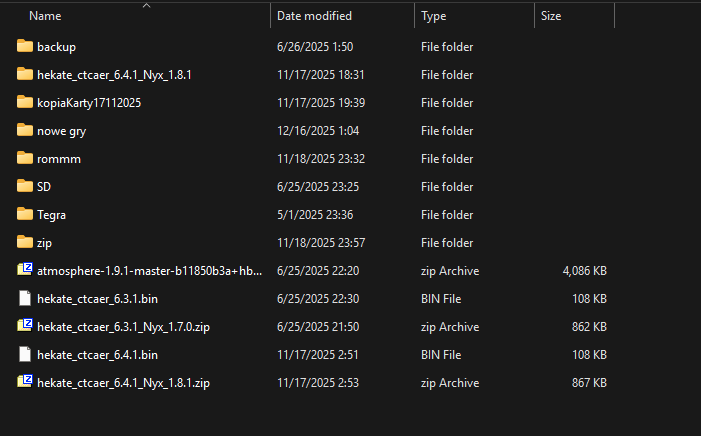
Task: Sort by the Date modified column header
Action: (x=314, y=16)
